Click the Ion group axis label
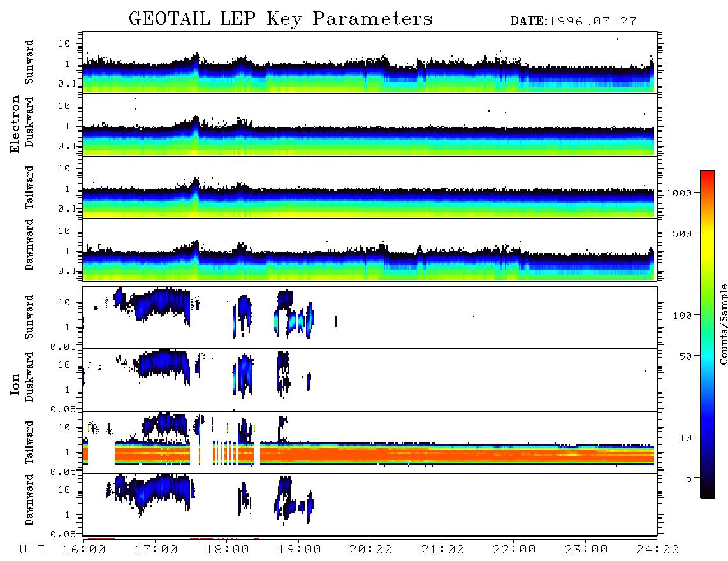 pyautogui.click(x=15, y=384)
